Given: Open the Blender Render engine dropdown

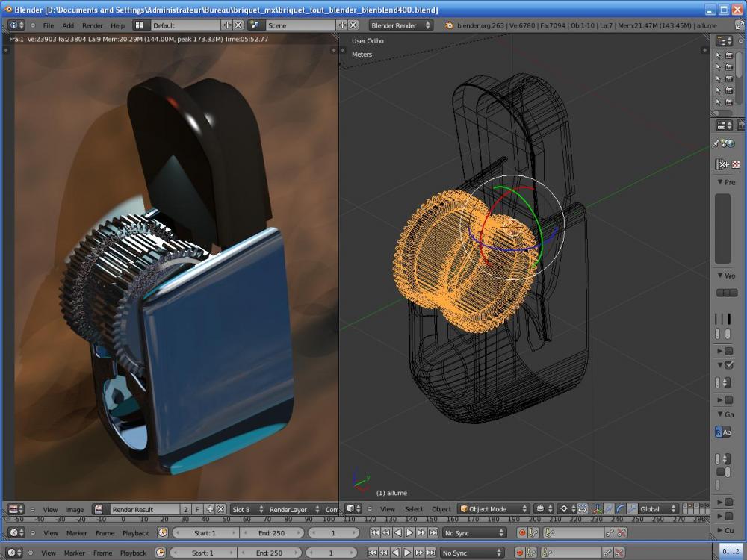Looking at the screenshot, I should click(400, 25).
